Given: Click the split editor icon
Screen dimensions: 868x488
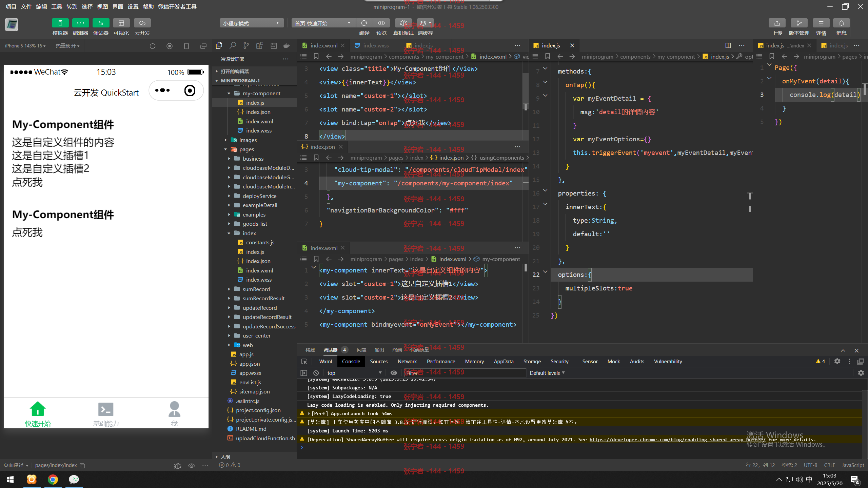Looking at the screenshot, I should point(728,45).
